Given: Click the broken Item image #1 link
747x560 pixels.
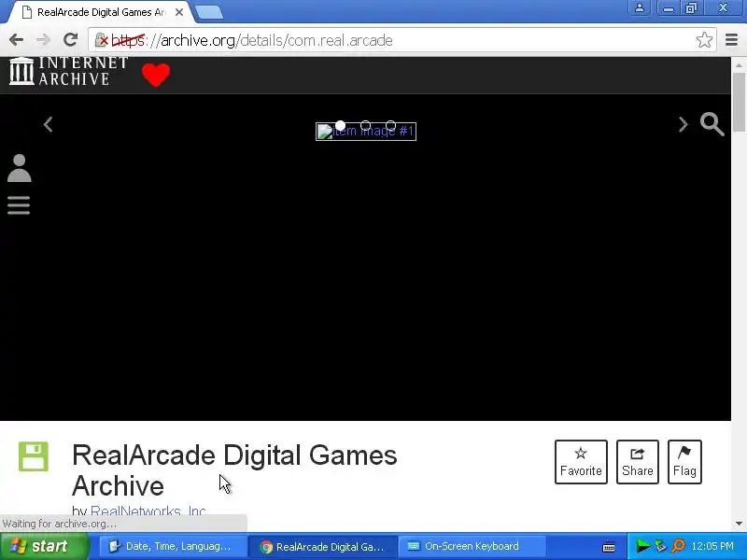Looking at the screenshot, I should 366,132.
